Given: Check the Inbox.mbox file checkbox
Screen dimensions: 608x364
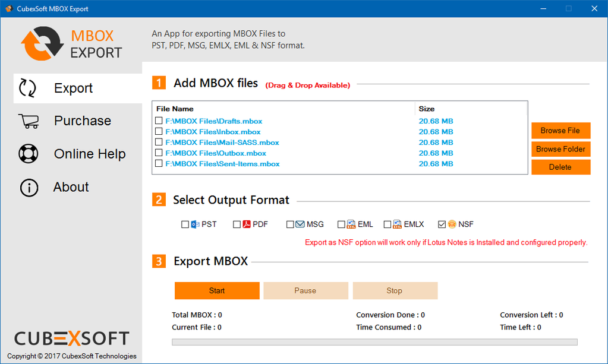Looking at the screenshot, I should click(x=159, y=131).
